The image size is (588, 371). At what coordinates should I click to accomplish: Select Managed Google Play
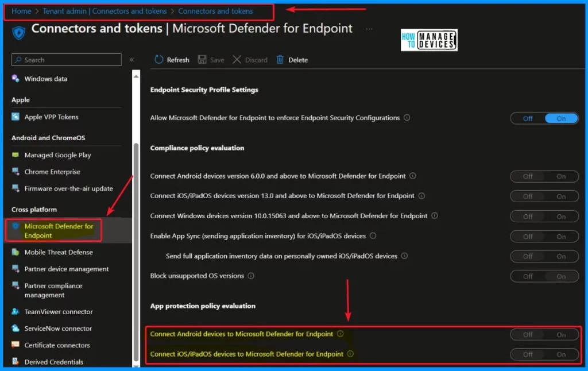pyautogui.click(x=58, y=155)
